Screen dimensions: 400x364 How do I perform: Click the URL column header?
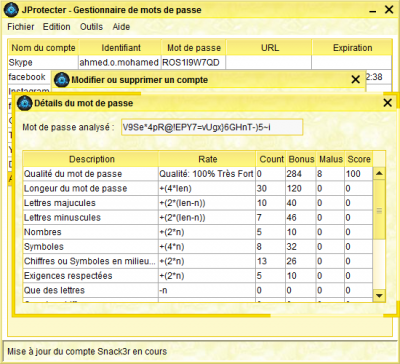point(270,48)
